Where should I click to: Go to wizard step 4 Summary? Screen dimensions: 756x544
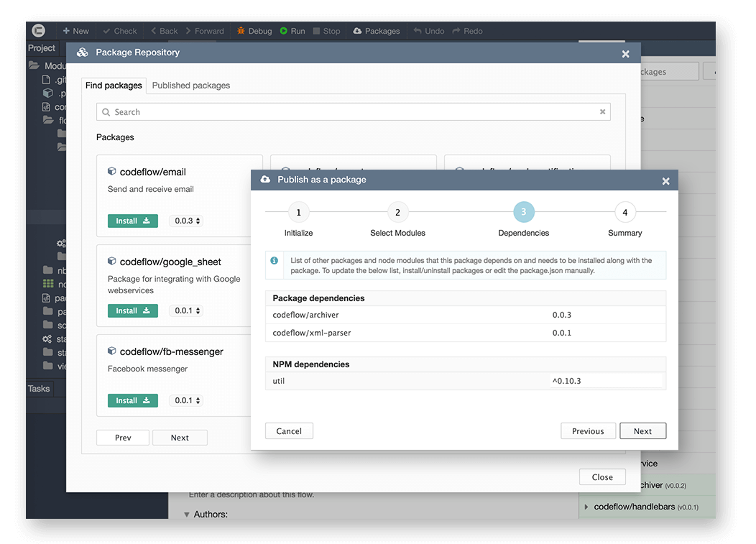pos(625,212)
